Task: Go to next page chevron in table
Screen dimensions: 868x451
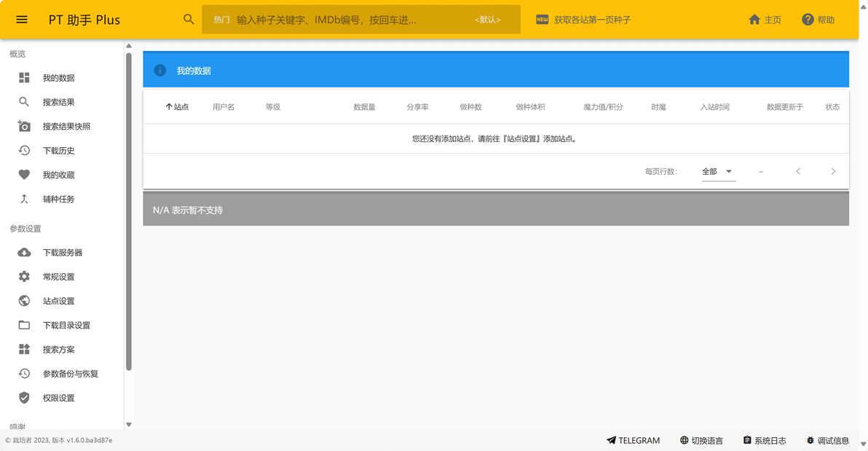Action: click(x=833, y=171)
